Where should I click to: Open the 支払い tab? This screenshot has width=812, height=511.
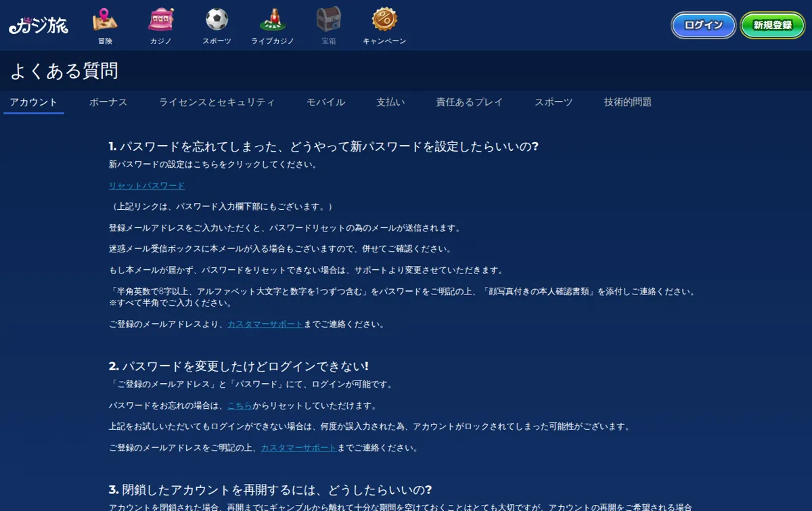[390, 102]
